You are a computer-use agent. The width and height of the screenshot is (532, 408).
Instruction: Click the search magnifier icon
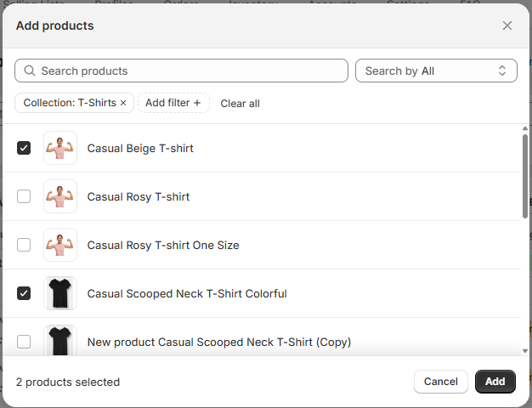(x=30, y=71)
